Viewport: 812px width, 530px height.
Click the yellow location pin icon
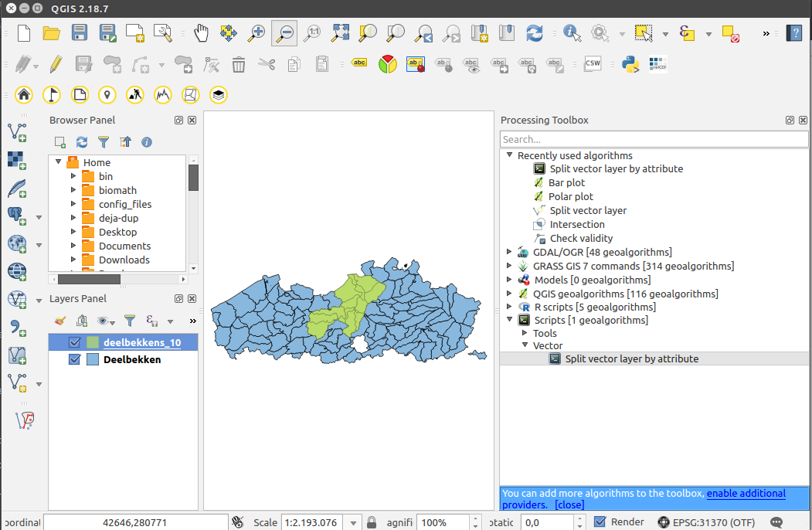tap(107, 95)
